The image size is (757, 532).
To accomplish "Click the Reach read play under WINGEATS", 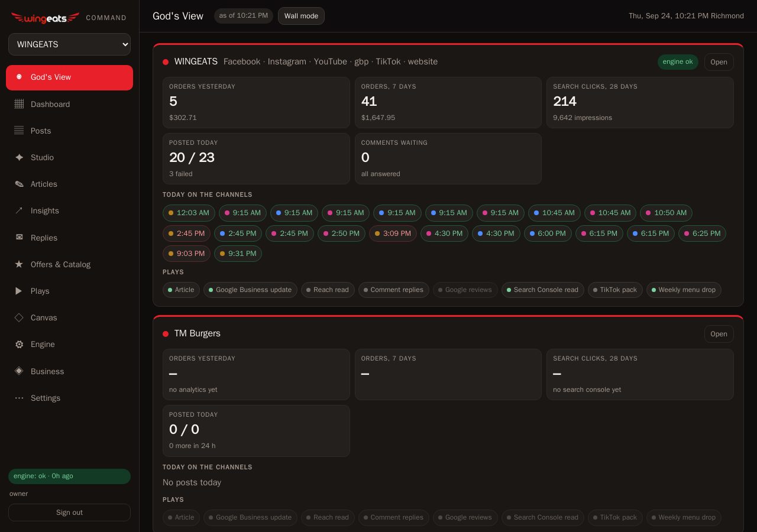I will point(328,290).
